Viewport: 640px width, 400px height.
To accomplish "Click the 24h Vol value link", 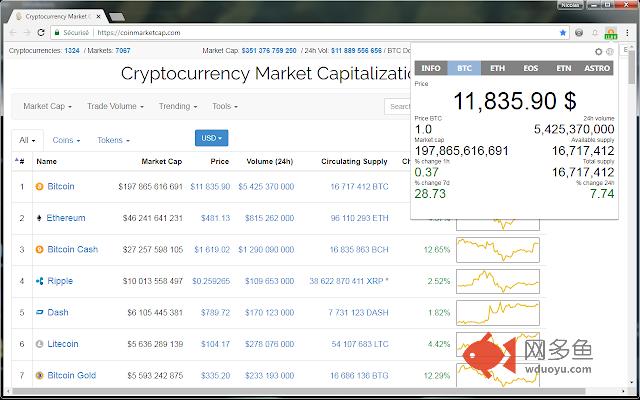I will (x=356, y=51).
